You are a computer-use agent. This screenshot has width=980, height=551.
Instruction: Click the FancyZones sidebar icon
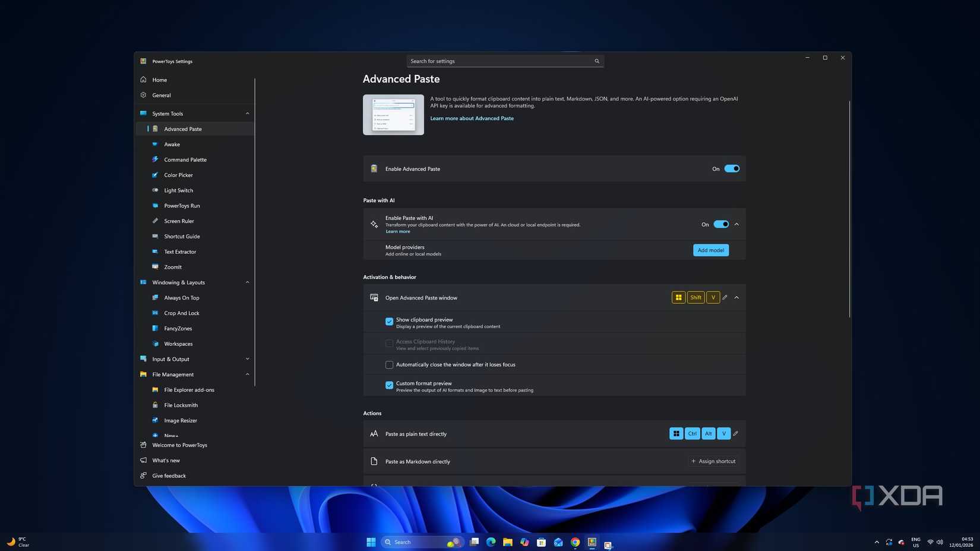(155, 328)
